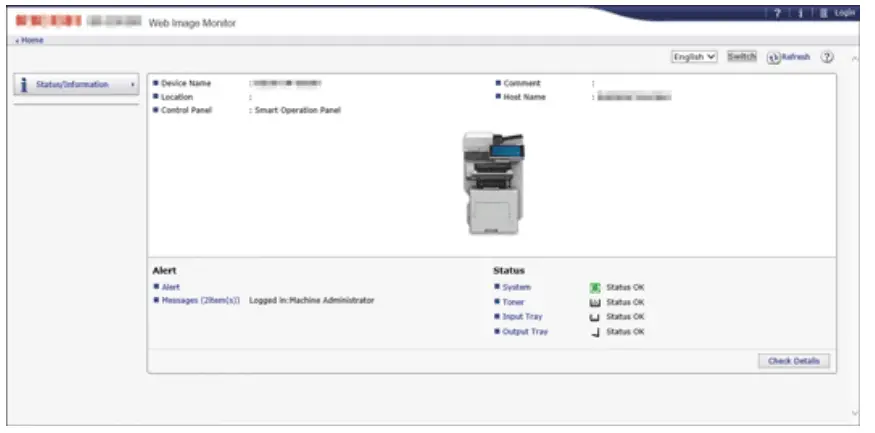Click the circular refresh icon

tap(773, 57)
